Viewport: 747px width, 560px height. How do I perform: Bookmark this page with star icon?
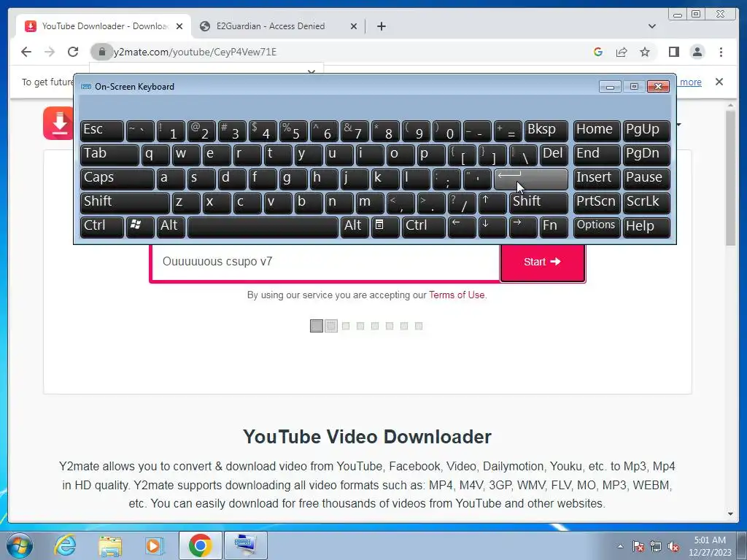(x=645, y=52)
